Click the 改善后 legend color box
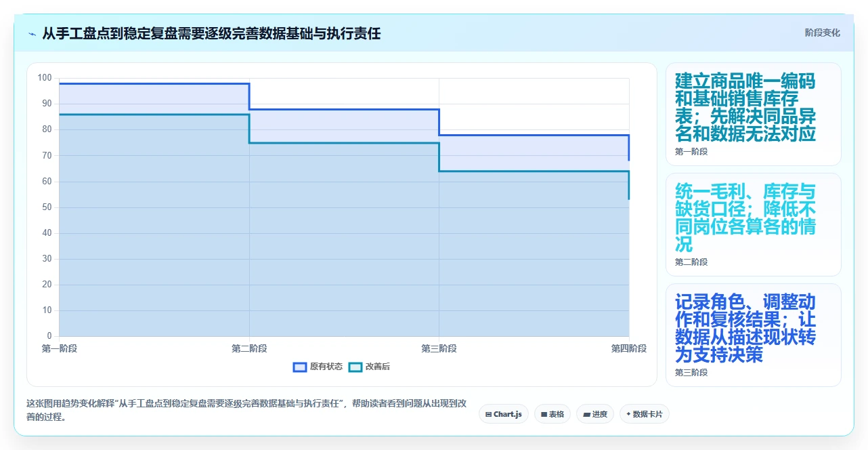This screenshot has width=868, height=450. 355,367
